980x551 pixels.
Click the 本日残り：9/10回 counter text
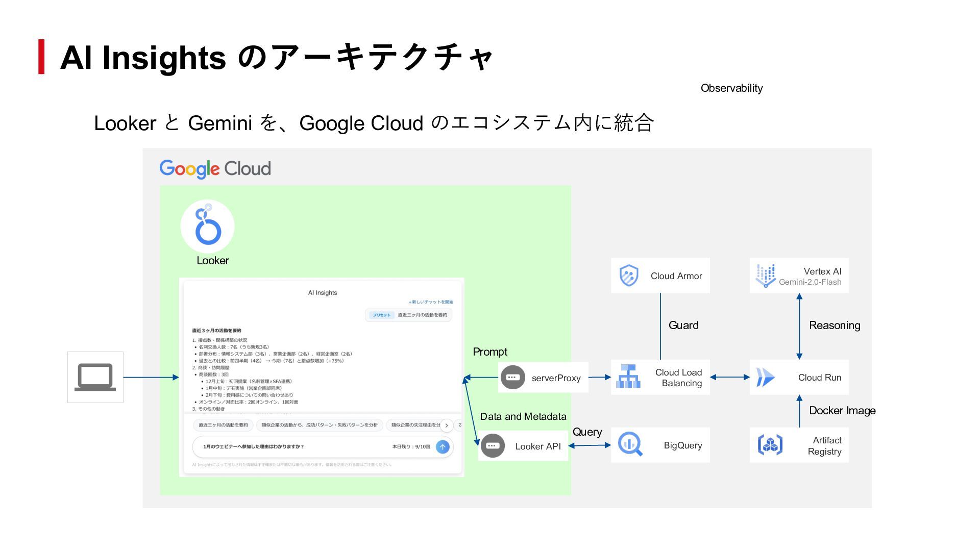[x=411, y=447]
